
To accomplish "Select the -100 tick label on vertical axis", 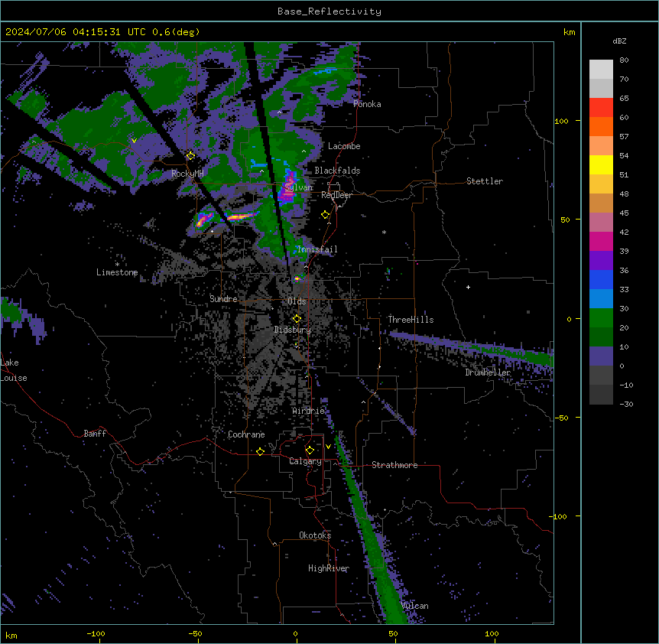I will [x=559, y=516].
